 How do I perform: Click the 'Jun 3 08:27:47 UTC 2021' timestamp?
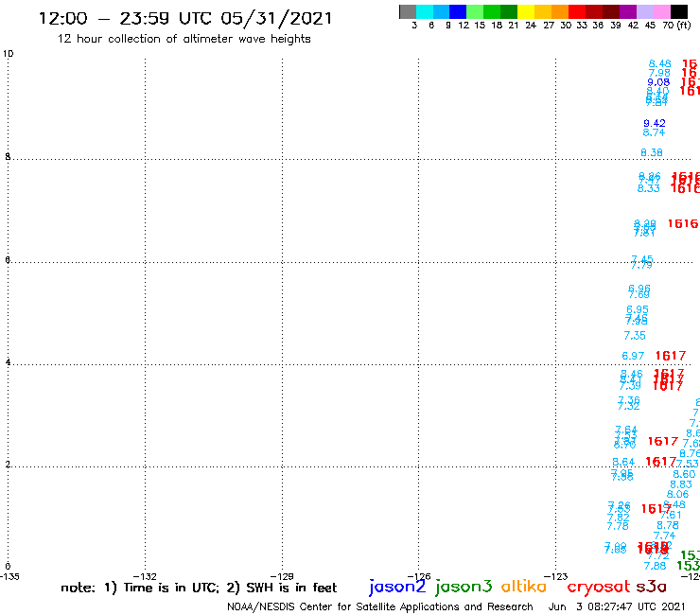[x=617, y=606]
